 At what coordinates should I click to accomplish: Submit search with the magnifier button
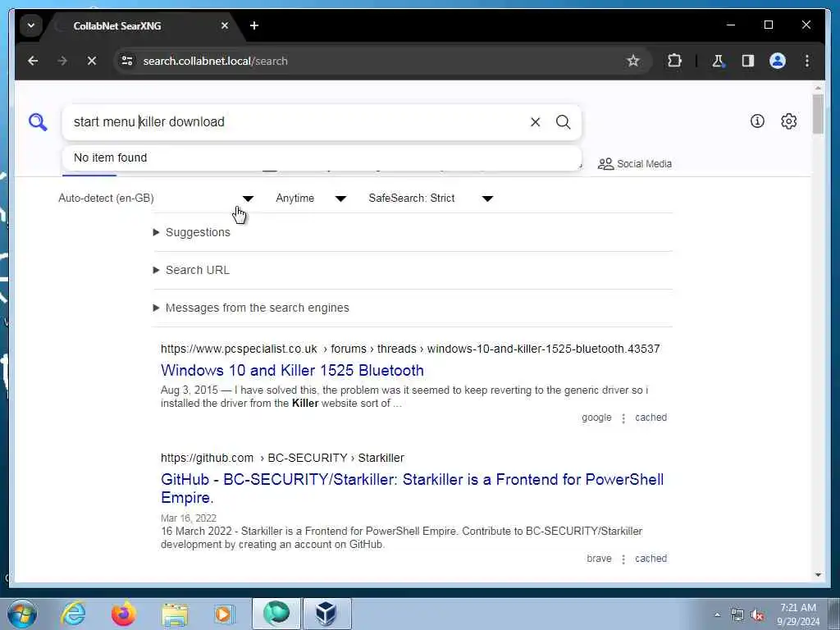tap(563, 122)
